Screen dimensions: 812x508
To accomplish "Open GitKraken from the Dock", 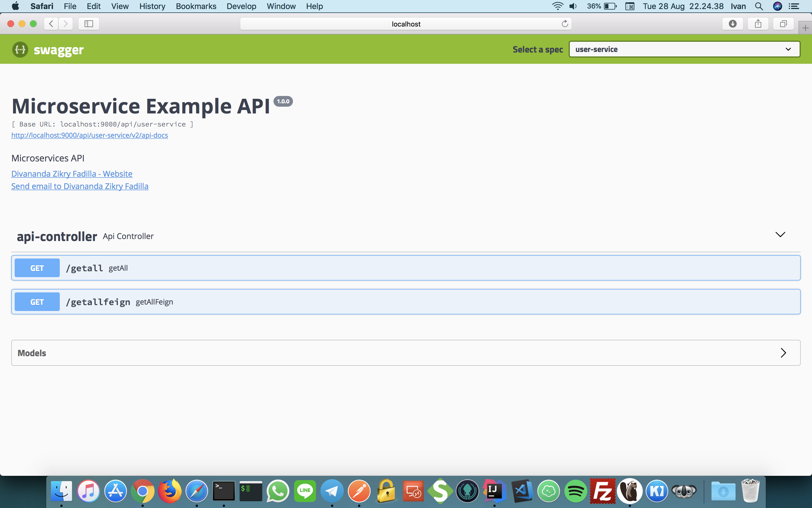I will click(467, 491).
